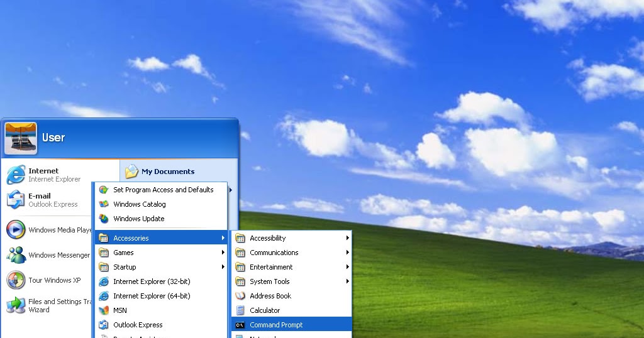Click Files and Settings Transfer Wizard text
This screenshot has height=338, width=644.
click(x=60, y=305)
